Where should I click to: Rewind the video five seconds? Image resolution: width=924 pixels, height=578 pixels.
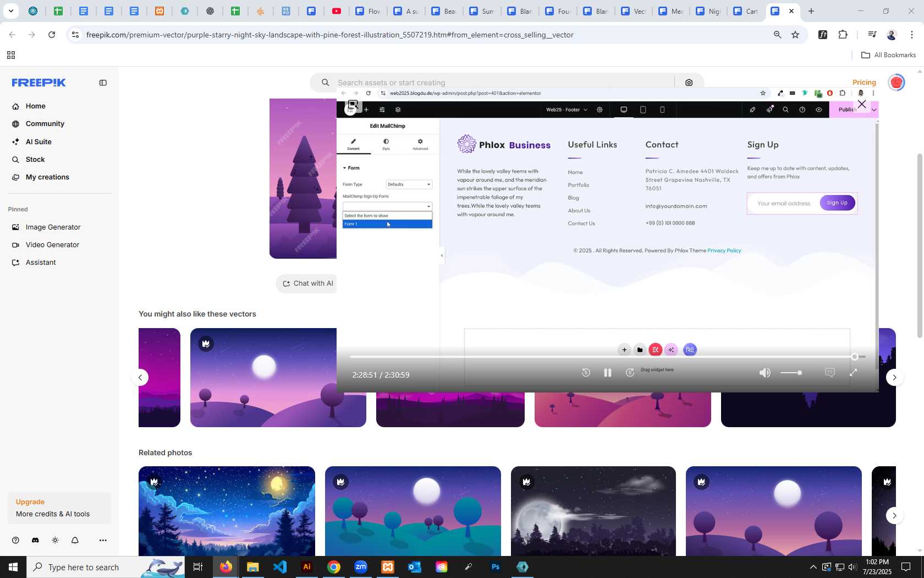click(586, 373)
